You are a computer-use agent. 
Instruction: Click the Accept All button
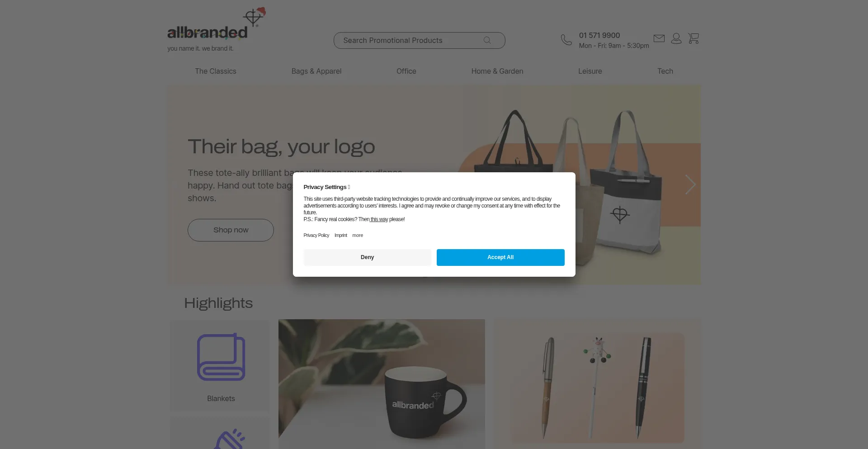click(x=500, y=257)
